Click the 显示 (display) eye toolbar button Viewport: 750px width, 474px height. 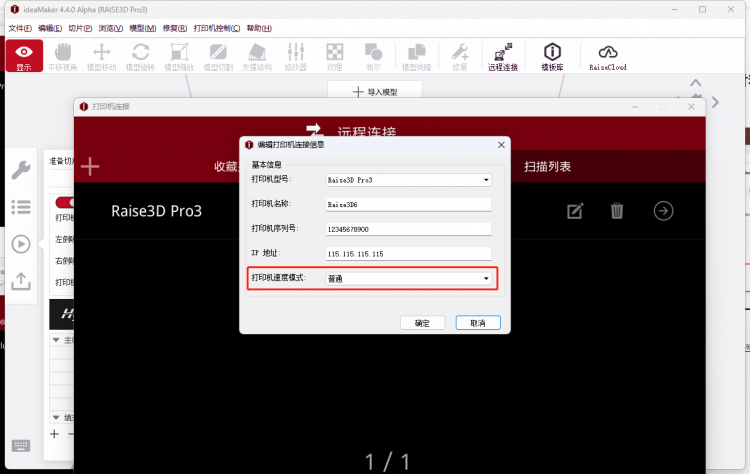pos(24,56)
